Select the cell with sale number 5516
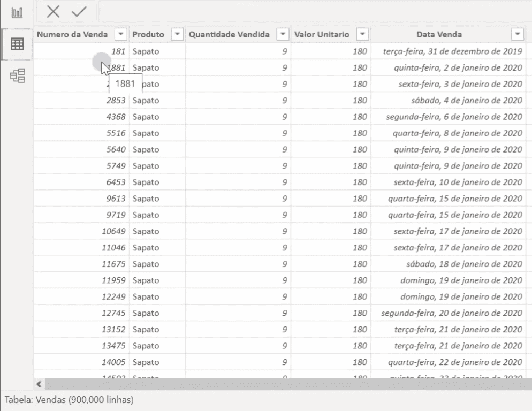The width and height of the screenshot is (532, 411). point(81,133)
